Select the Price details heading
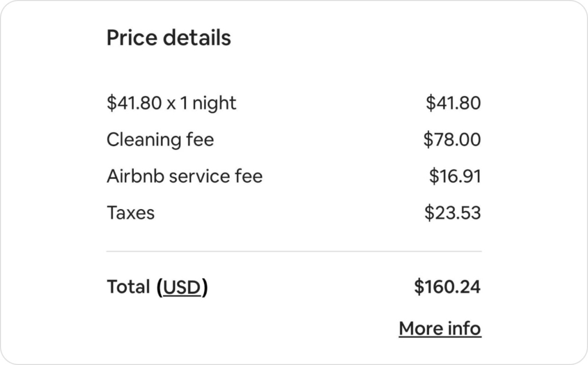The width and height of the screenshot is (588, 365). coord(168,37)
